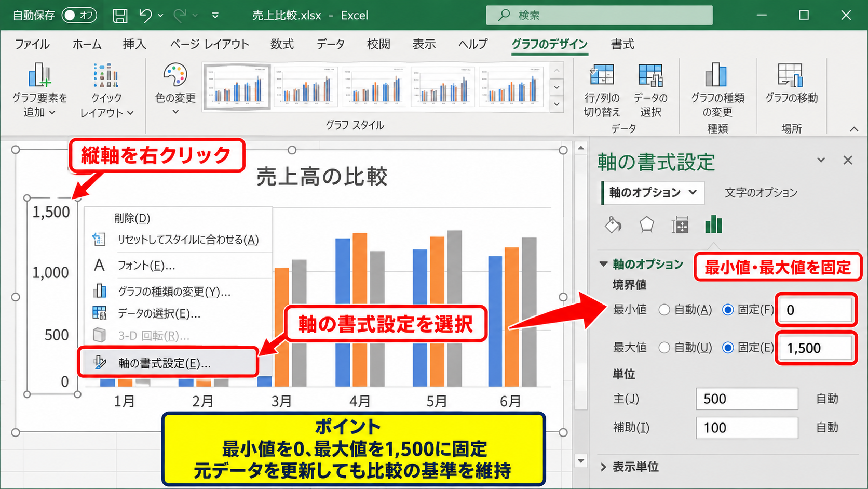Select 固定(E) radio for 最大値
Viewport: 868px width, 489px height.
[728, 348]
